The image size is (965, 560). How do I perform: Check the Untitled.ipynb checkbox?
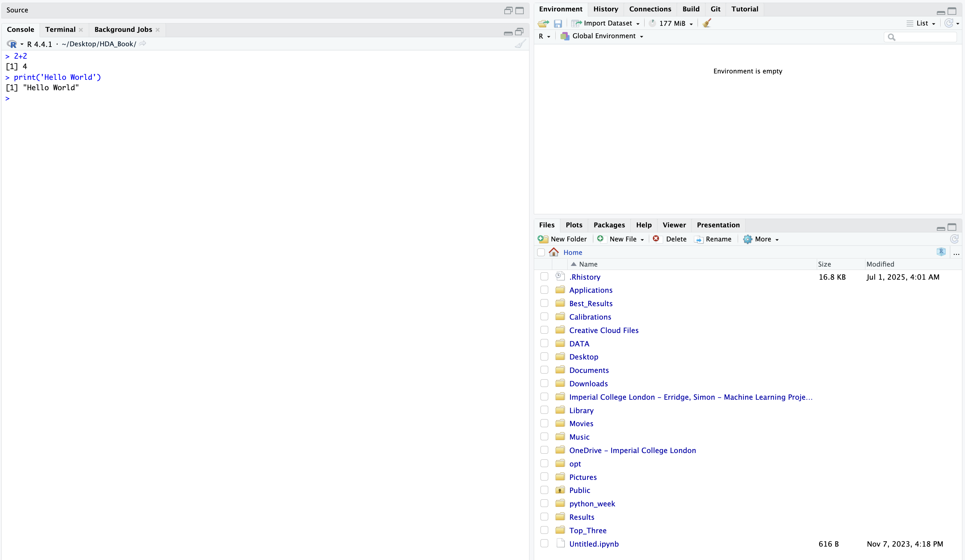click(544, 544)
